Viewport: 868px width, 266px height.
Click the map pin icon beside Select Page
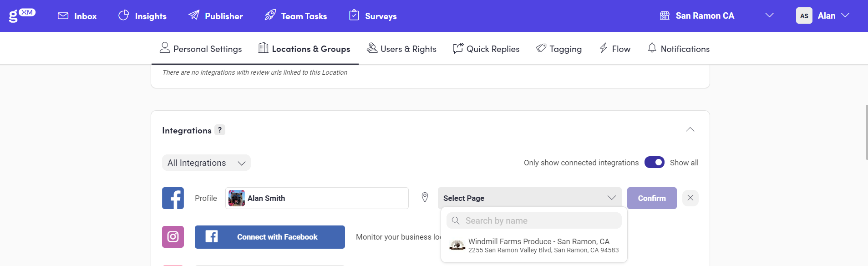coord(425,197)
